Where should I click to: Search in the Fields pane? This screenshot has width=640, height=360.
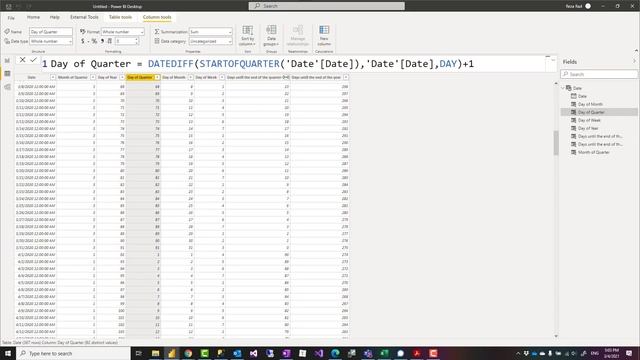pyautogui.click(x=599, y=74)
